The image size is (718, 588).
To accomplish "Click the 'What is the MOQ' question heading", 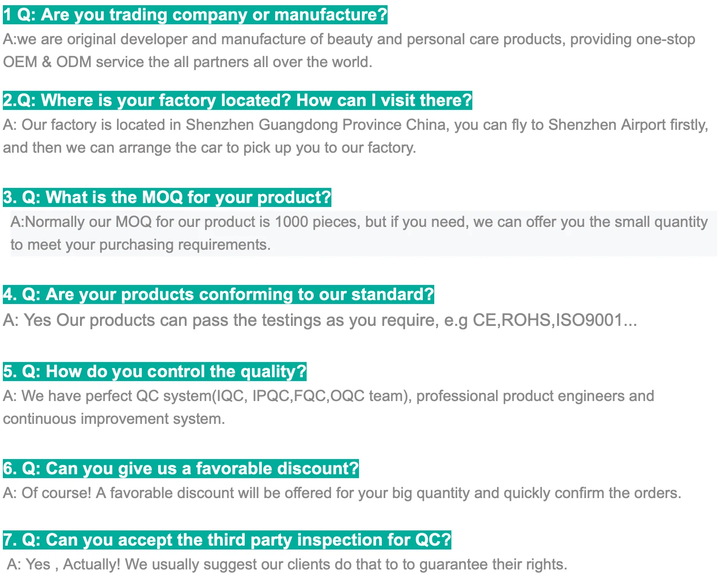I will [x=167, y=197].
